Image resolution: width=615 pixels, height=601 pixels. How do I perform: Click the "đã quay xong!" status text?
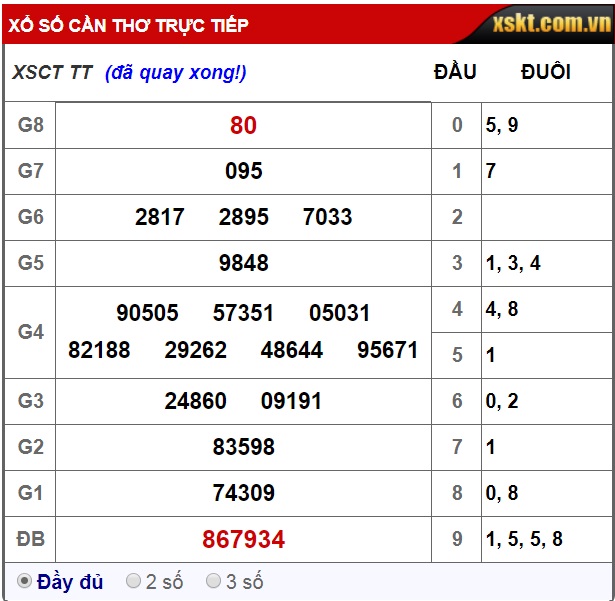(x=176, y=72)
